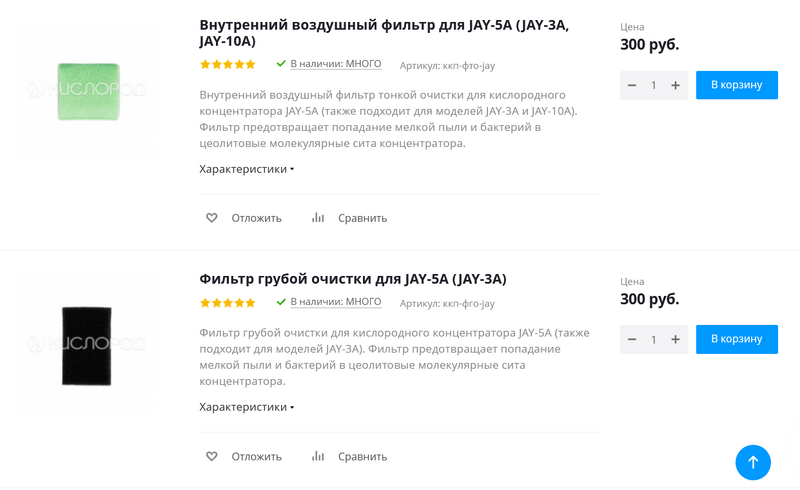Click heart icon for coarse filter product
This screenshot has width=800, height=490.
tap(212, 456)
